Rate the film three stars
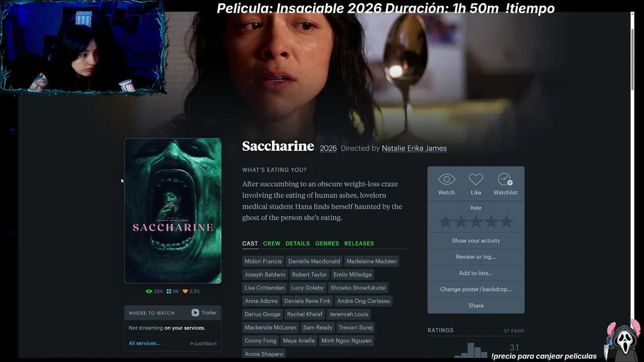Image resolution: width=644 pixels, height=362 pixels. pyautogui.click(x=476, y=221)
